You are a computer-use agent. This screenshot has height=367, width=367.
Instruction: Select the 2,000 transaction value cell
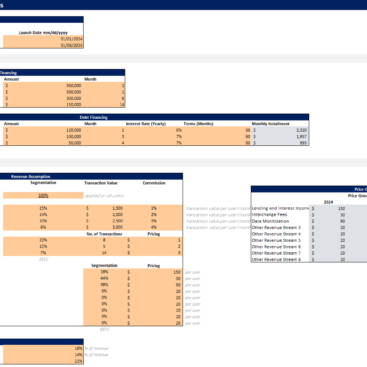click(x=104, y=215)
